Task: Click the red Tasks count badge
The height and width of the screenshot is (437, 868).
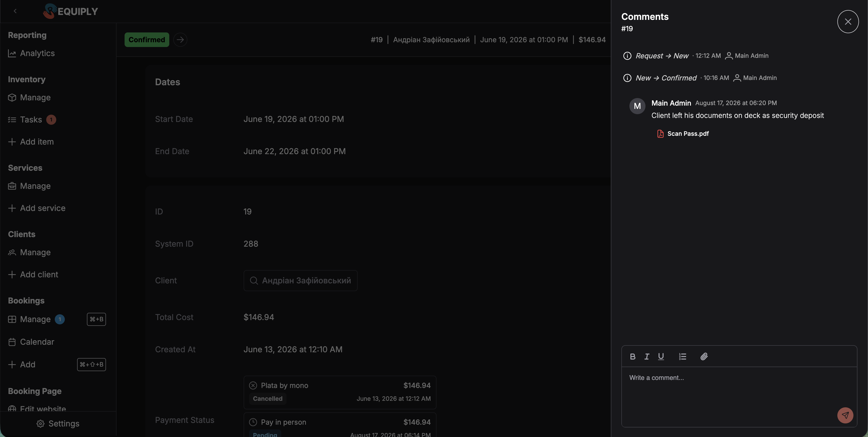Action: click(x=51, y=119)
